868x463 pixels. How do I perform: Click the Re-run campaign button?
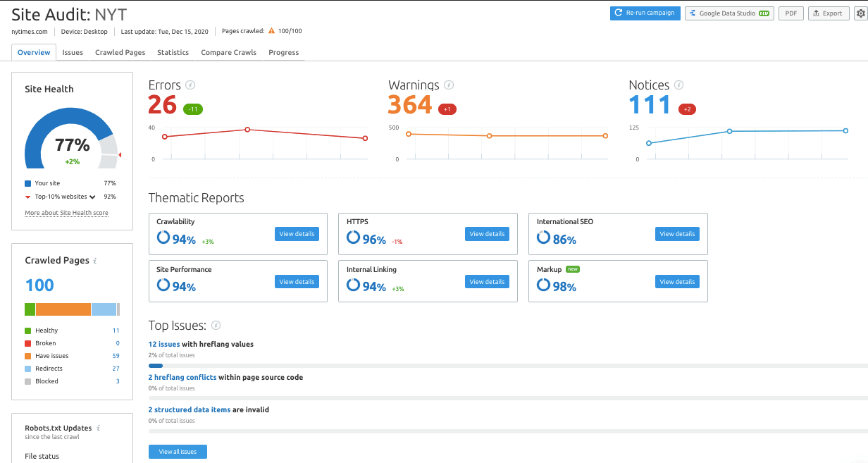coord(645,13)
